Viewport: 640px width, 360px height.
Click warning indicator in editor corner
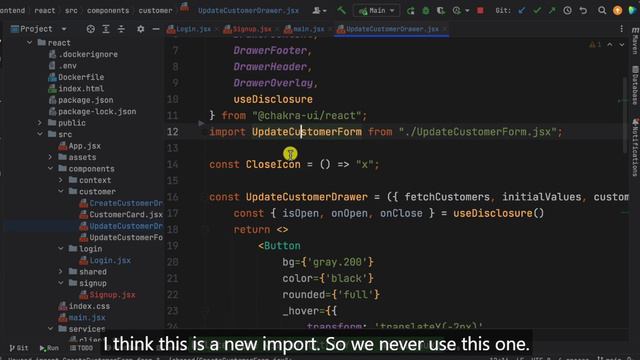(x=595, y=44)
